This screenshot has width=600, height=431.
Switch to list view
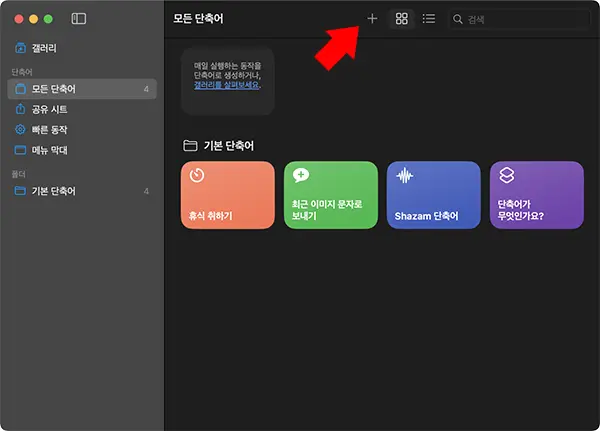(429, 18)
